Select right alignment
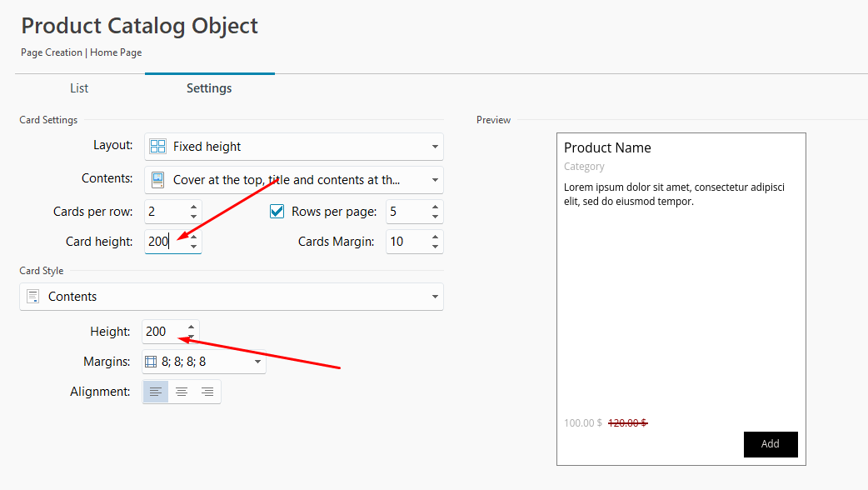868x490 pixels. point(207,392)
